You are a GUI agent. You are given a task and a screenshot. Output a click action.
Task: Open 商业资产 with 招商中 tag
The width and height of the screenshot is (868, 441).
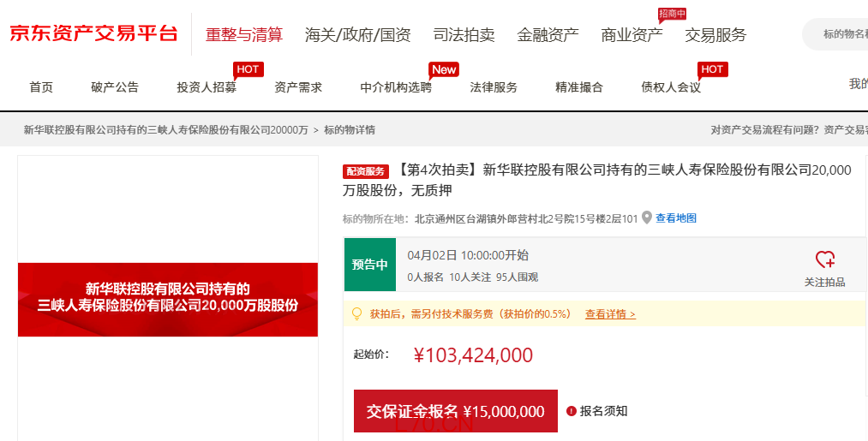pyautogui.click(x=632, y=35)
